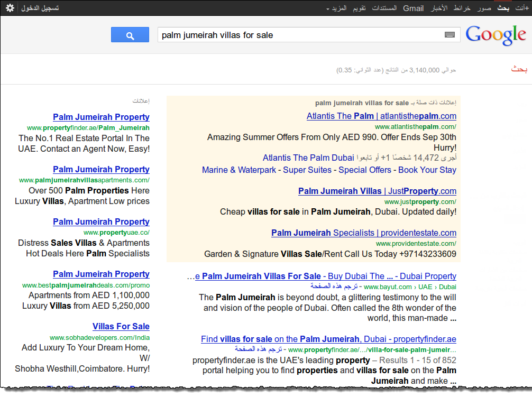
Task: Open تقويم (Calendar) in the top bar
Action: pyautogui.click(x=359, y=8)
